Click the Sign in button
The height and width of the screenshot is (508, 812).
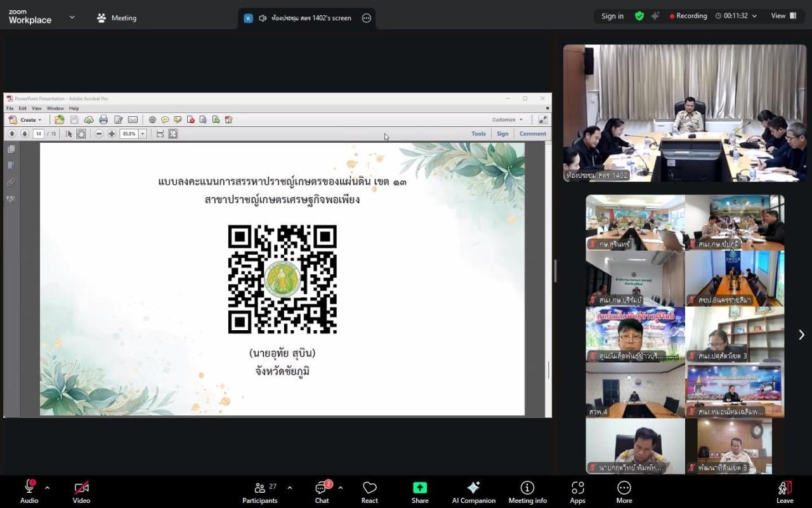point(612,16)
